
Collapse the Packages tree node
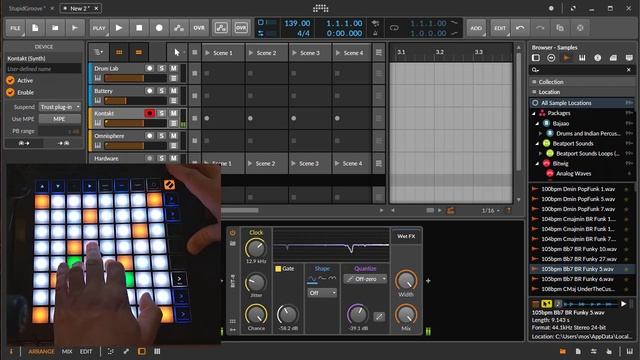click(x=534, y=113)
